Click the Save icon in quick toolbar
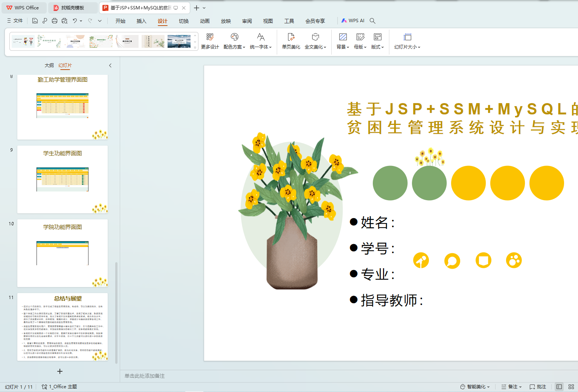Image resolution: width=578 pixels, height=392 pixels. (x=35, y=21)
